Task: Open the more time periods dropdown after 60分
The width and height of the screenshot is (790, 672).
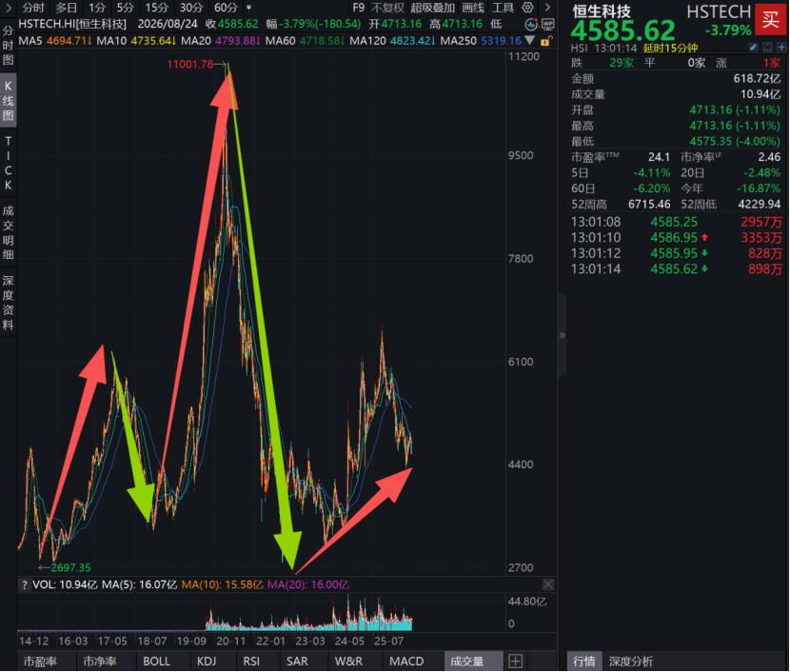Action: [x=248, y=8]
